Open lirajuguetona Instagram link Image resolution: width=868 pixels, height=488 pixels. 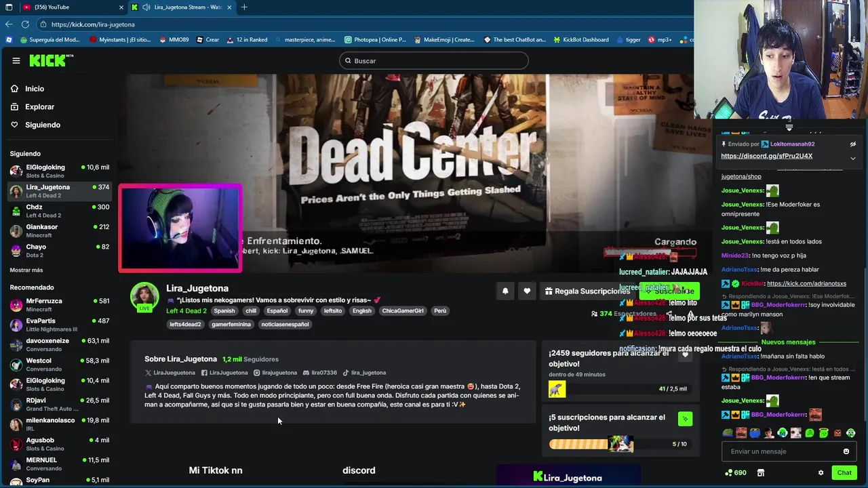pyautogui.click(x=275, y=373)
